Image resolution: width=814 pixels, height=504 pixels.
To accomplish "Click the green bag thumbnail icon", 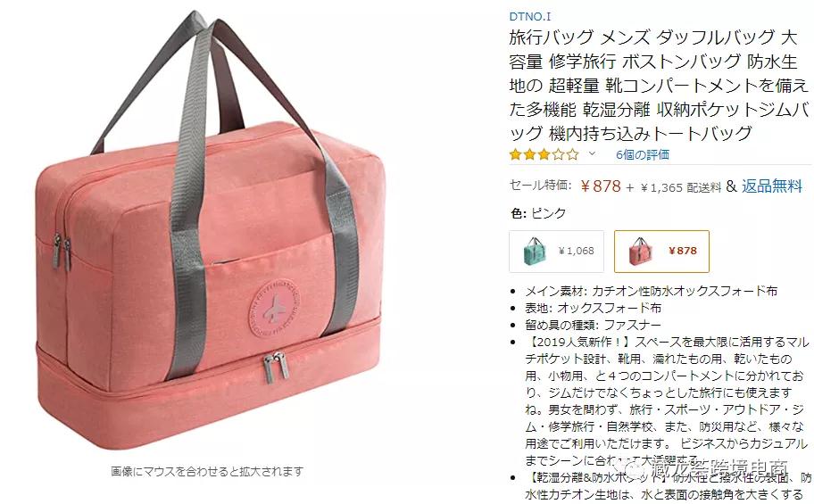I will (x=535, y=252).
